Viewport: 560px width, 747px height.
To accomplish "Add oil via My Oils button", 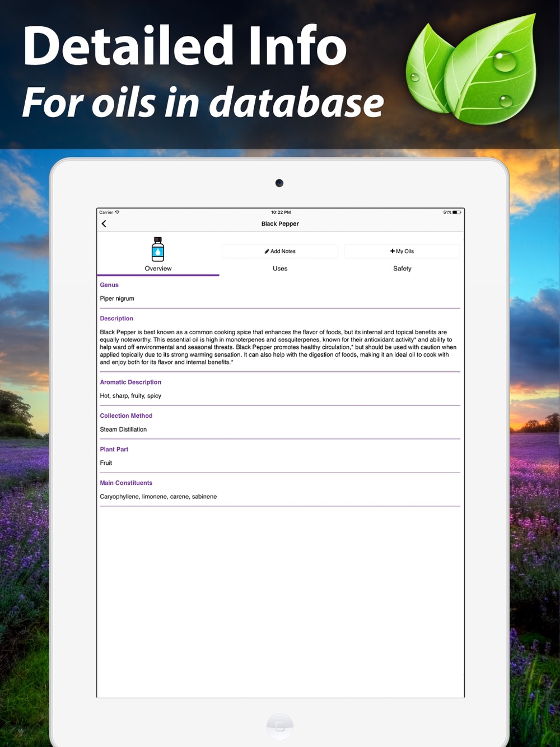I will 402,251.
